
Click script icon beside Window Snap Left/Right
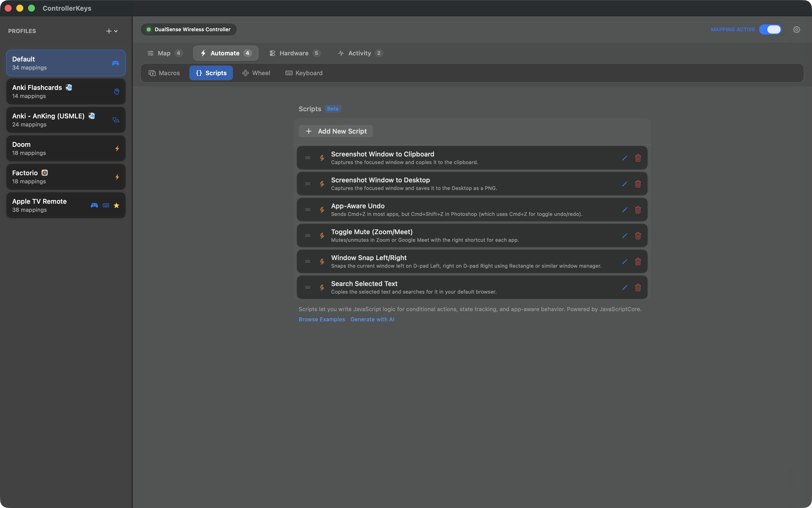tap(322, 261)
